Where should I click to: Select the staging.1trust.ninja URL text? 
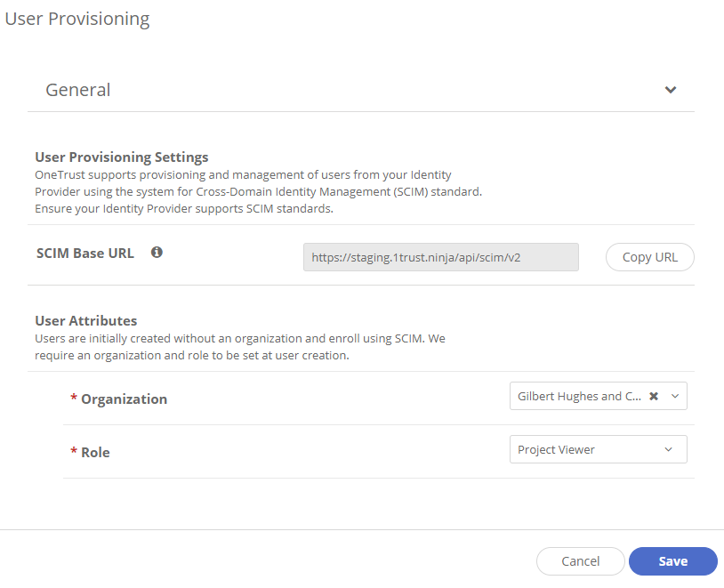[414, 256]
